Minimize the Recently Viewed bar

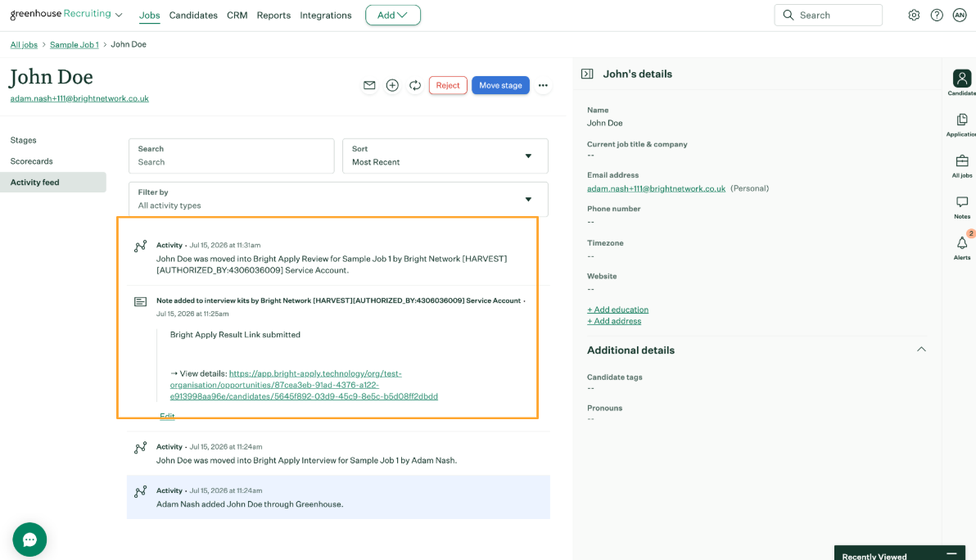point(951,553)
